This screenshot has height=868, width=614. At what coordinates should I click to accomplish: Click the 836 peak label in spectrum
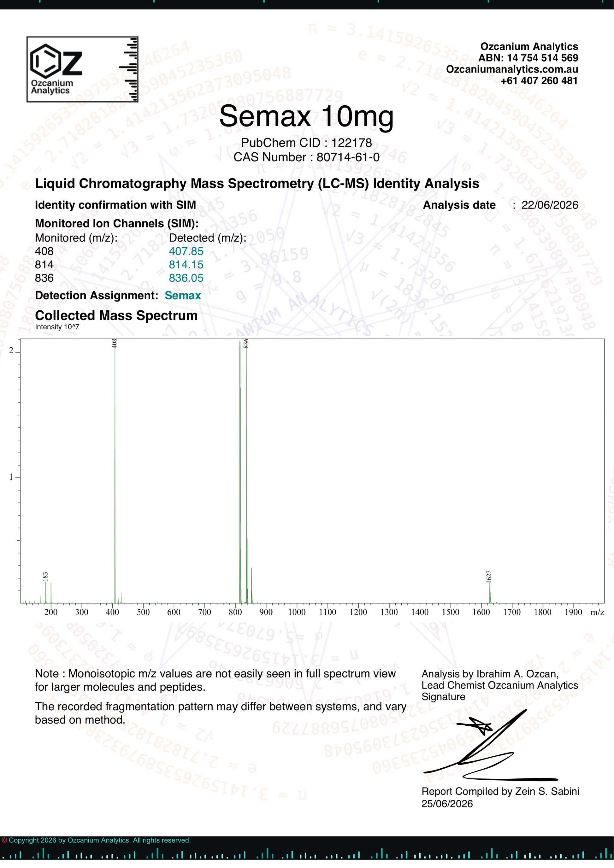pyautogui.click(x=246, y=343)
